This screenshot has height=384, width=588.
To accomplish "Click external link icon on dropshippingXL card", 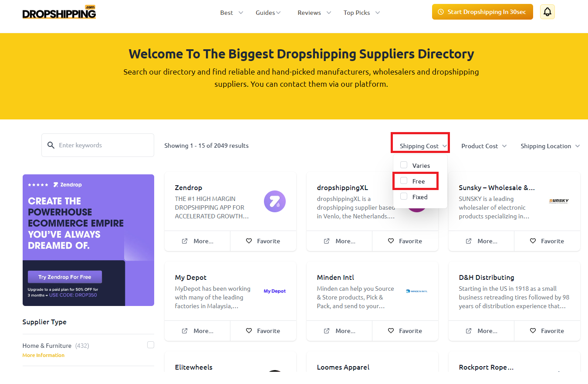I will pyautogui.click(x=327, y=241).
